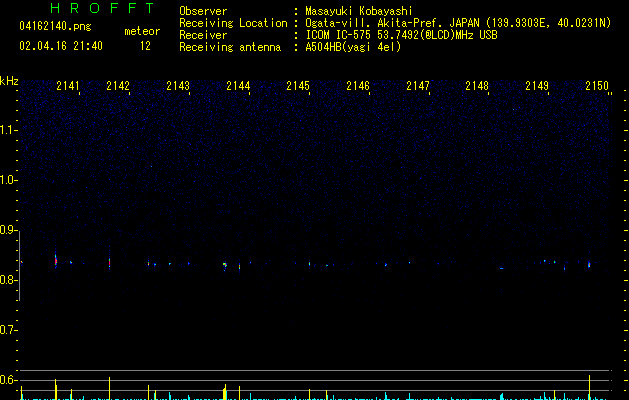Click the name Masayuki Kobayashi

point(359,11)
